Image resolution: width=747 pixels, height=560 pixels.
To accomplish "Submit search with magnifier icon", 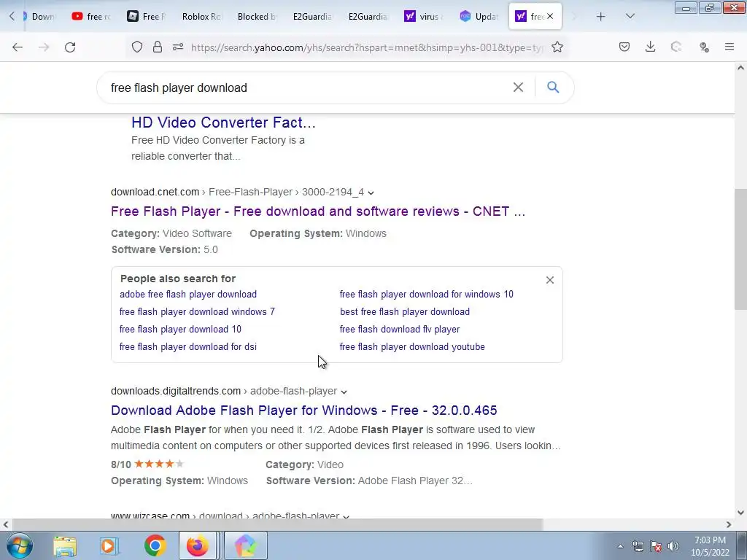I will click(553, 87).
